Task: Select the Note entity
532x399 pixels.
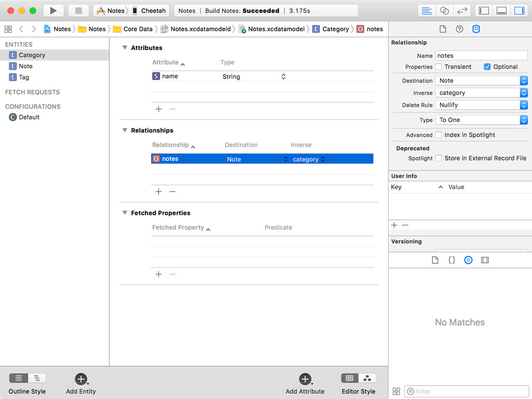Action: point(25,66)
